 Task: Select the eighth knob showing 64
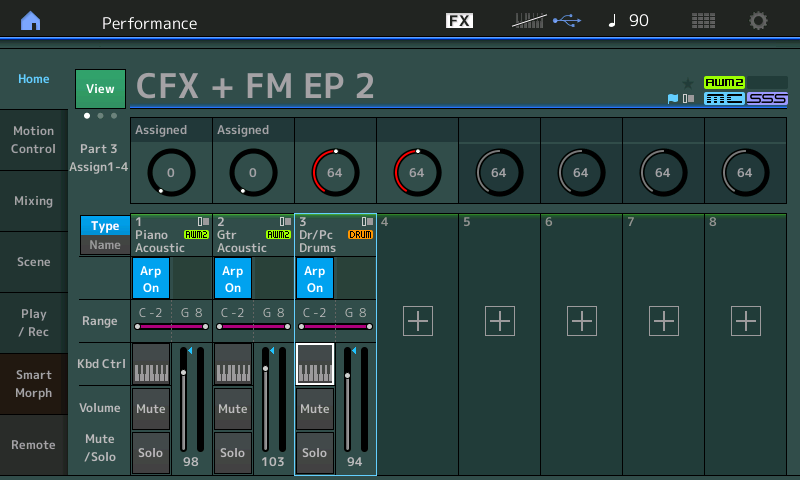(745, 172)
